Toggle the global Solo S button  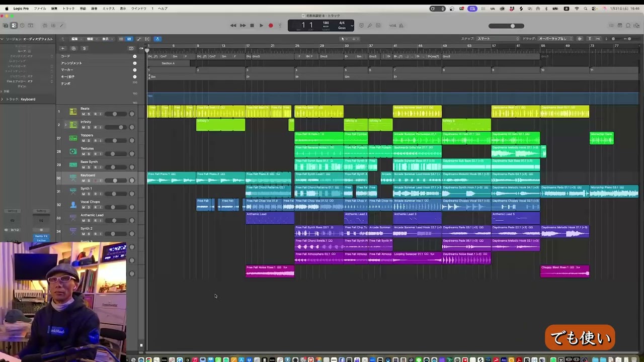84,48
